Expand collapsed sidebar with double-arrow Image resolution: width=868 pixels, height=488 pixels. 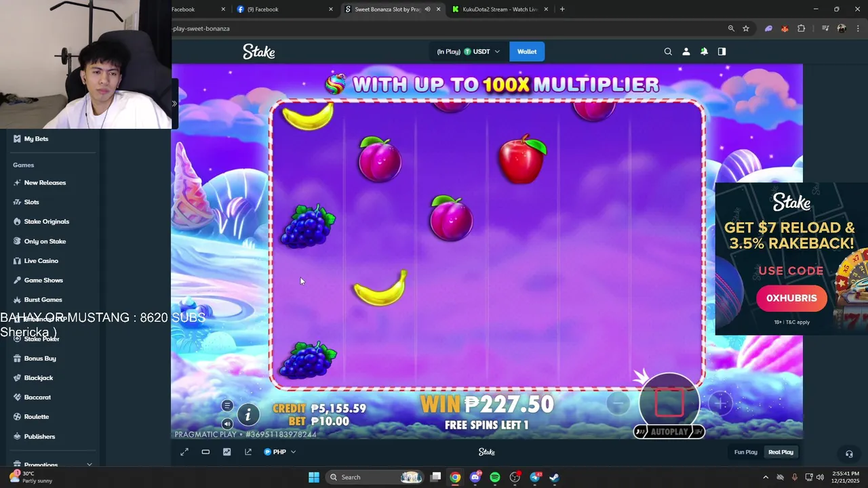point(174,104)
